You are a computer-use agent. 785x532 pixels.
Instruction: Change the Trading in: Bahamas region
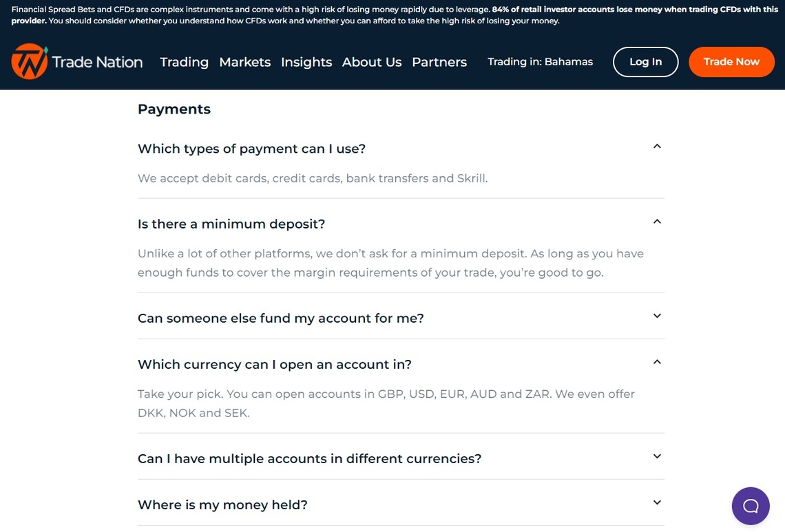pos(540,61)
